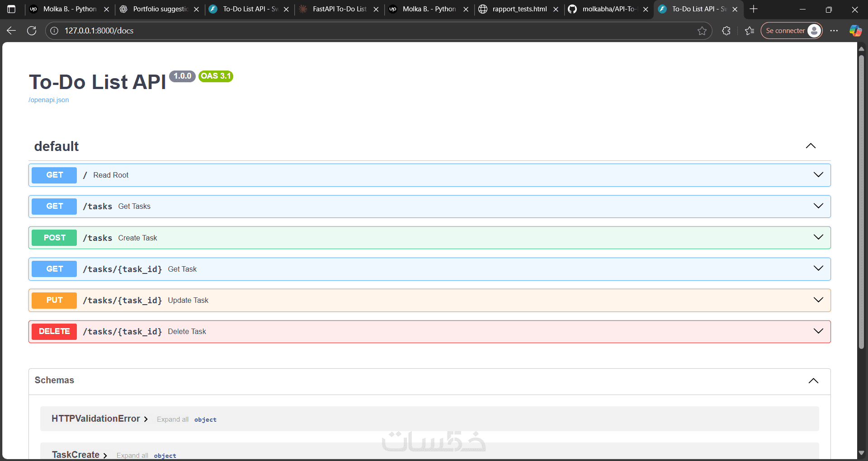This screenshot has height=461, width=868.
Task: Click the 'Delete Task' endpoint description
Action: point(187,332)
